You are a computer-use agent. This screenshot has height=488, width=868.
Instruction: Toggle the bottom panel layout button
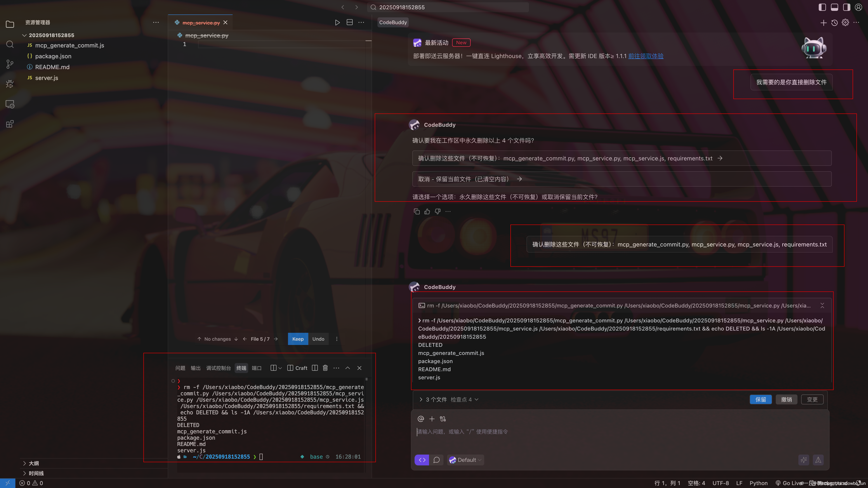coord(834,7)
